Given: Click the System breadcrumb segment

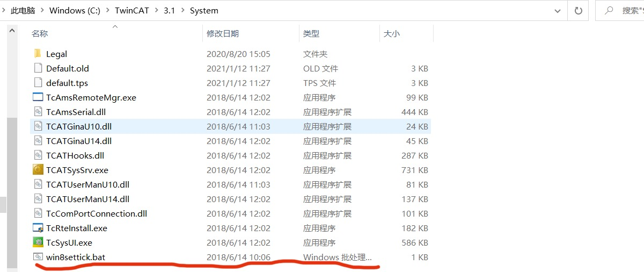Looking at the screenshot, I should click(204, 11).
